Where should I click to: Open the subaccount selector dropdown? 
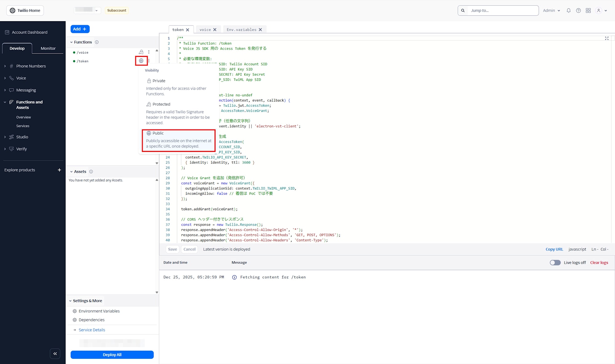(x=87, y=10)
